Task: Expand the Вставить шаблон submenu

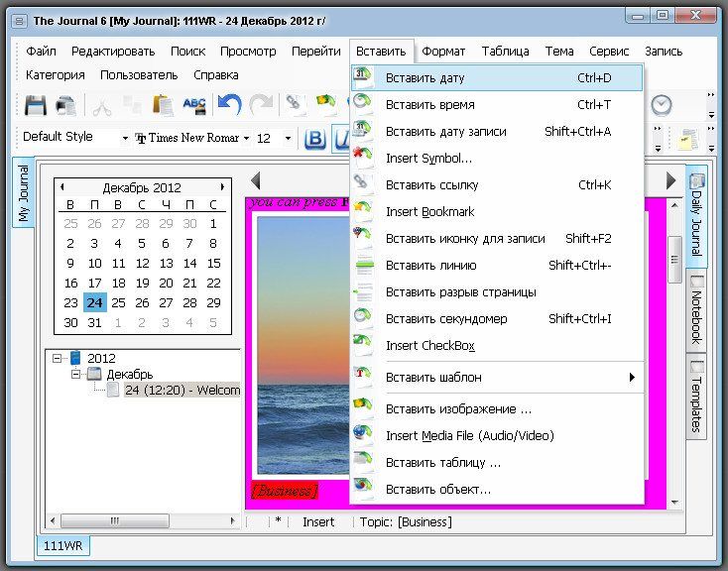Action: 631,377
